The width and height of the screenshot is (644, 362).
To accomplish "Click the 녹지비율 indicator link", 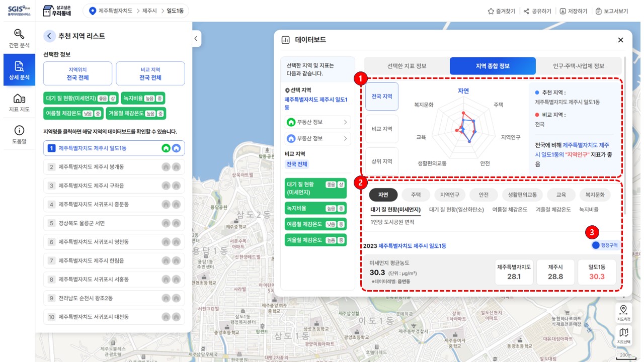I will tap(589, 209).
